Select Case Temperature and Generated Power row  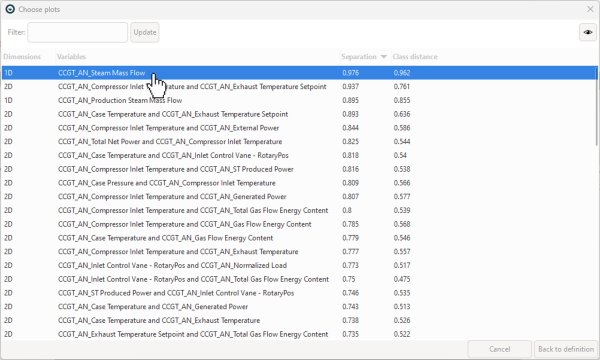pyautogui.click(x=299, y=307)
